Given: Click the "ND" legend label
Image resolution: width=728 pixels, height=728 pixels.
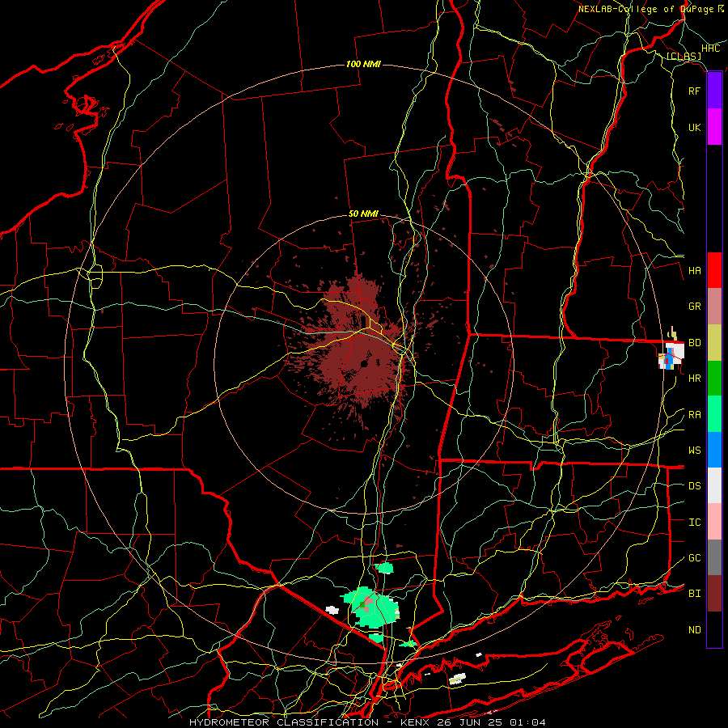Looking at the screenshot, I should [x=694, y=630].
